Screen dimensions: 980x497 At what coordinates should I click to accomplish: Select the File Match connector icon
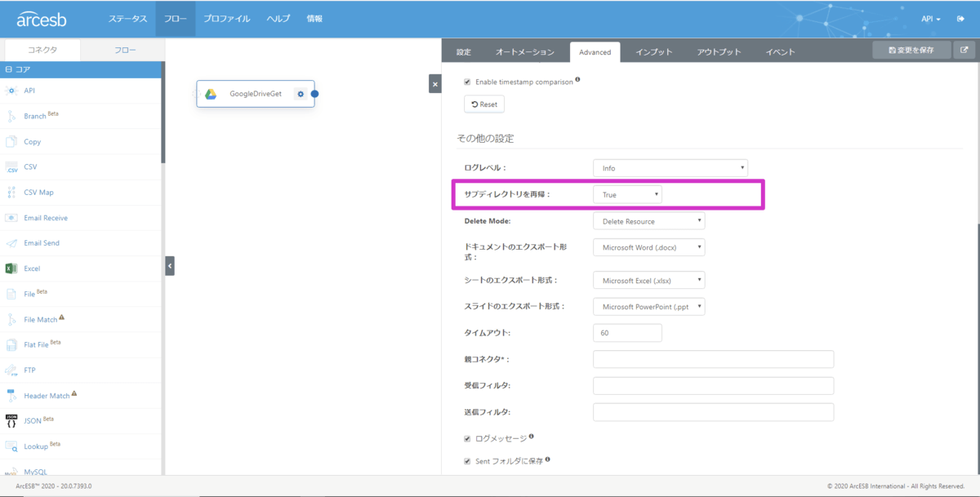click(x=11, y=319)
